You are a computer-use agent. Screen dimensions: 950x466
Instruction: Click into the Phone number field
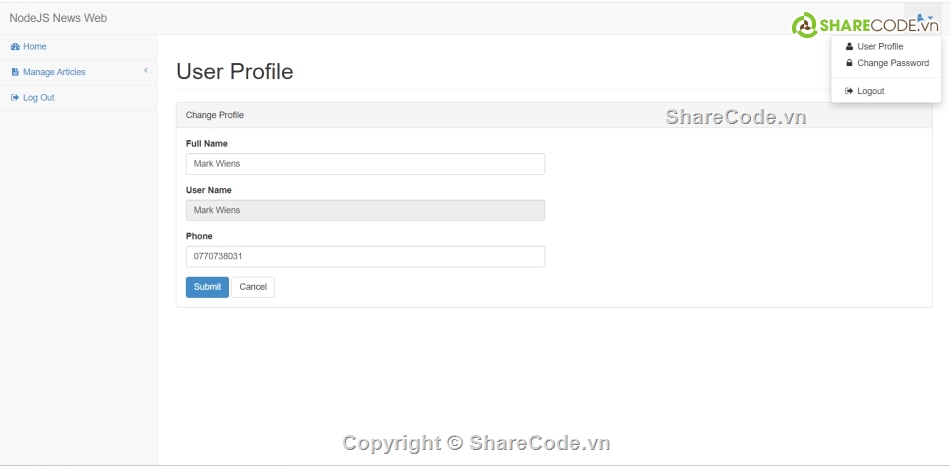click(365, 257)
